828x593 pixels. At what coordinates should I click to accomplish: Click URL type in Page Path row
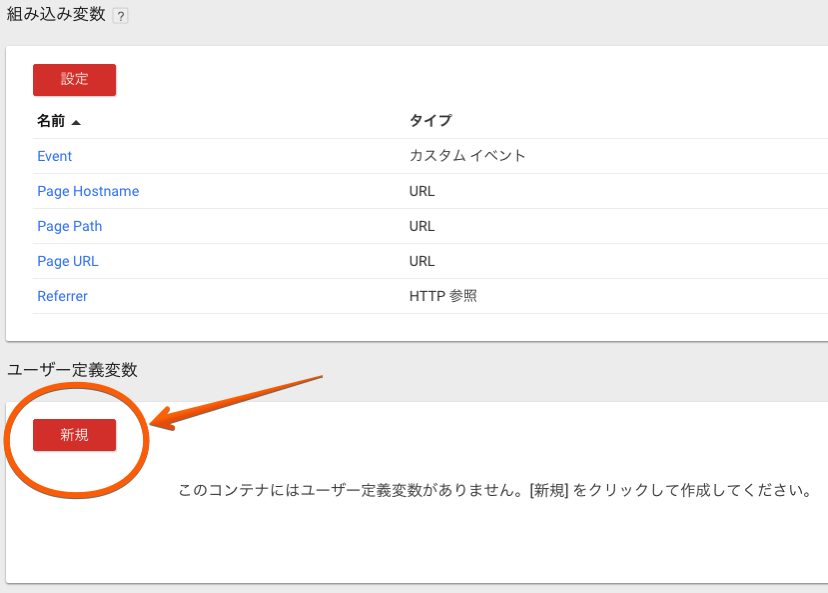[x=422, y=227]
